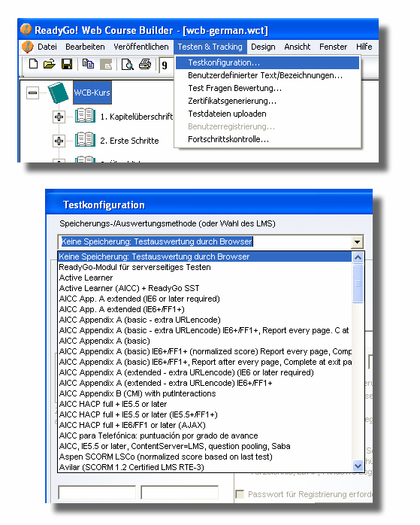The width and height of the screenshot is (420, 525).
Task: Click the toolbar field showing 9
Action: point(166,65)
